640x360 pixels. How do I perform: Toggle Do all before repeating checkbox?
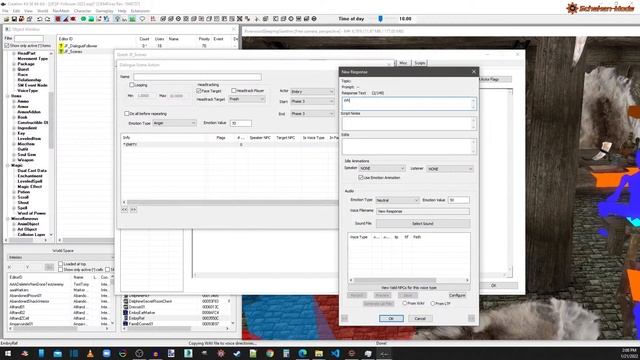(127, 113)
